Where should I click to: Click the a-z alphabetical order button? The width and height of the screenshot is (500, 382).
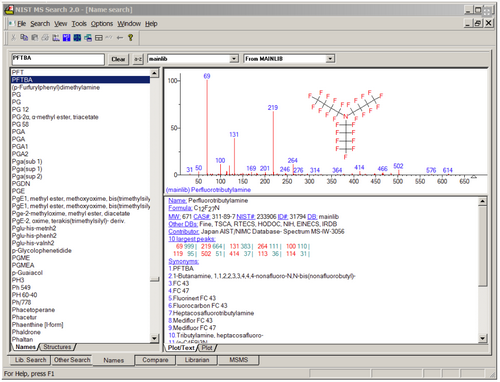coord(138,59)
